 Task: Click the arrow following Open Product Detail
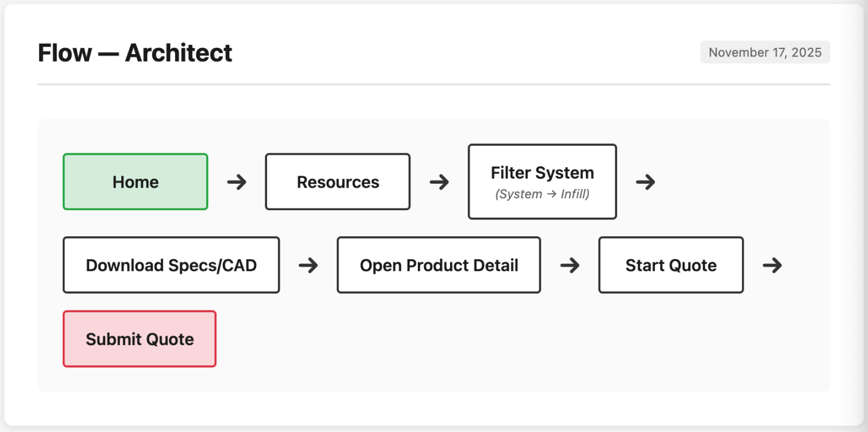coord(570,265)
